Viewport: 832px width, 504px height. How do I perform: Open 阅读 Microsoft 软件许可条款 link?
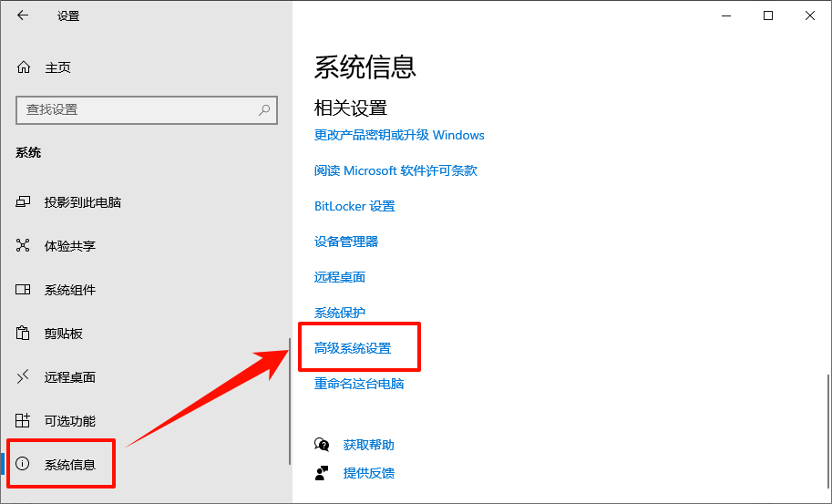(395, 170)
